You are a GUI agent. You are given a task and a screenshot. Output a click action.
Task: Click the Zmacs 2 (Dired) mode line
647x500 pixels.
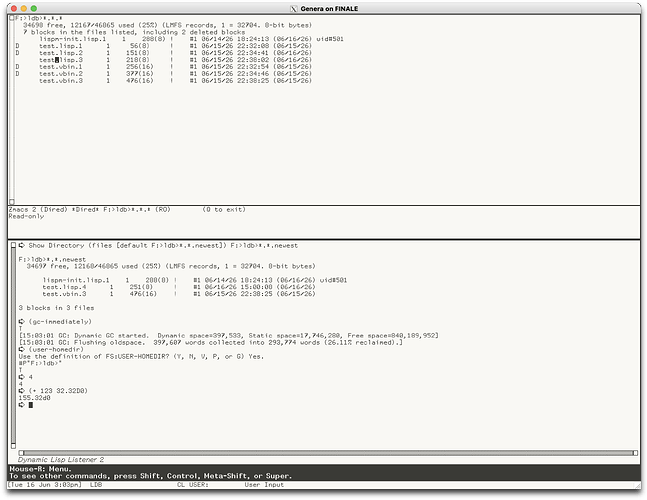[127, 210]
